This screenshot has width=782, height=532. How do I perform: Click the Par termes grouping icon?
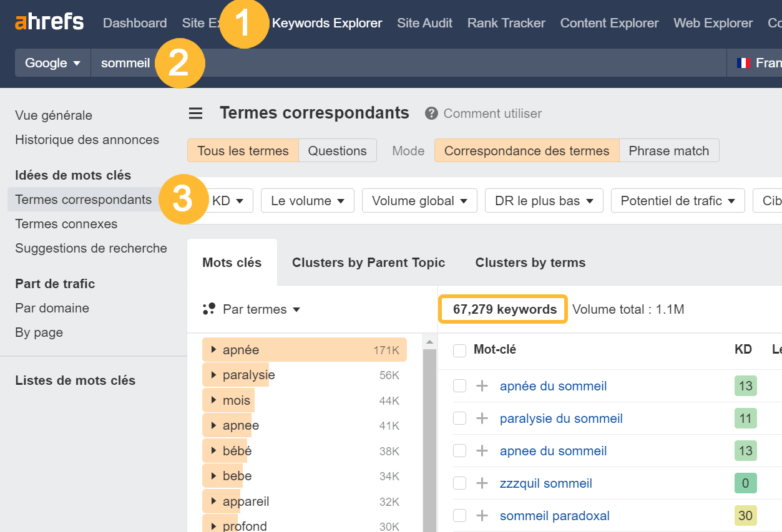tap(209, 309)
